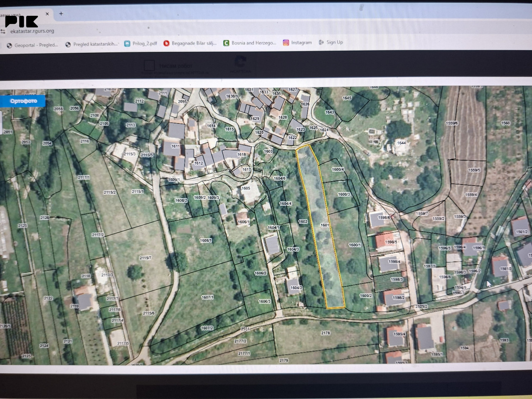Select parcel 1600/4 on the map
Image resolution: width=532 pixels, height=399 pixels.
pos(338,170)
